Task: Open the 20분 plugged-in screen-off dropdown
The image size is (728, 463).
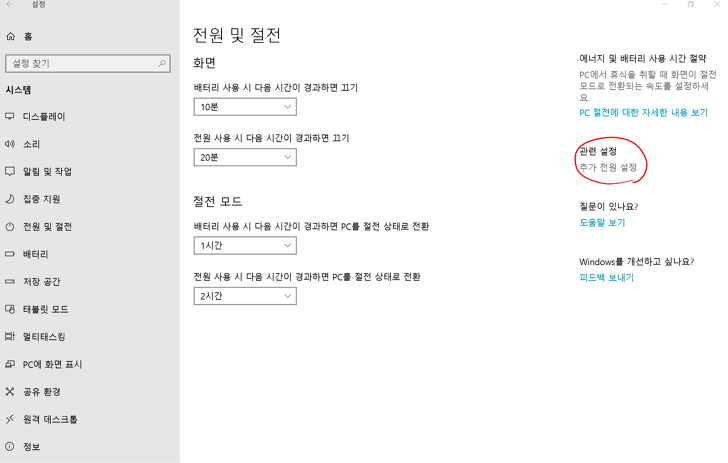Action: click(245, 157)
